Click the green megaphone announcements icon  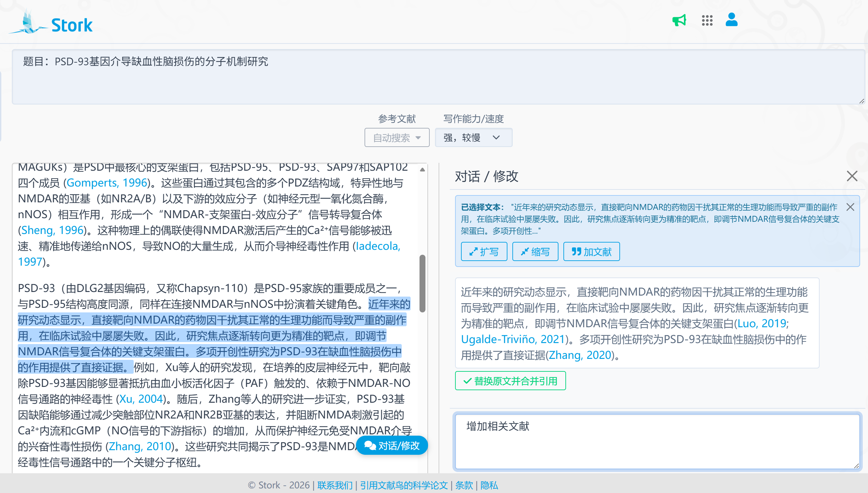(x=679, y=20)
